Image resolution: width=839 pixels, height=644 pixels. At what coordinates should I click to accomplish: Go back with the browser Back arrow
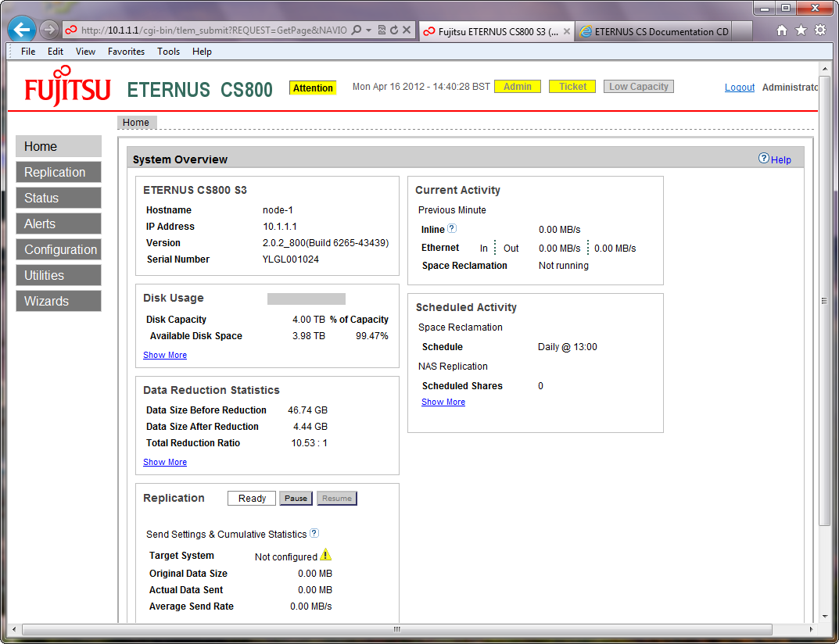pyautogui.click(x=22, y=30)
